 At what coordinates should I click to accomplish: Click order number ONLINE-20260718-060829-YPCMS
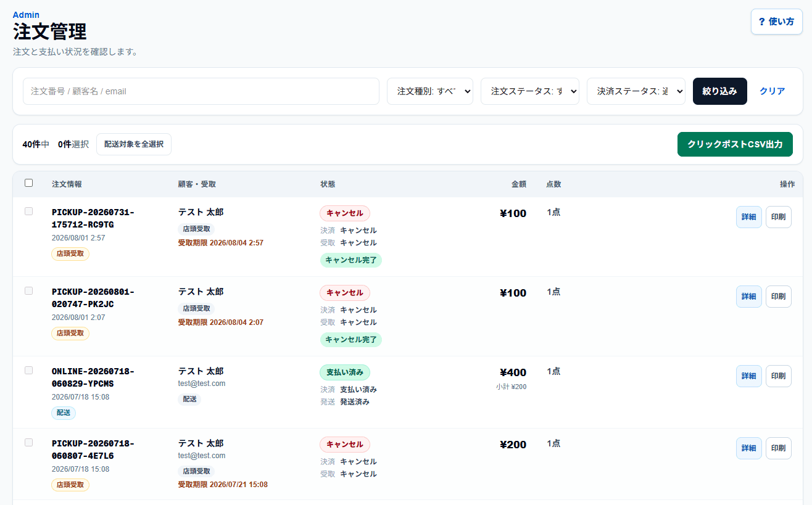click(93, 377)
